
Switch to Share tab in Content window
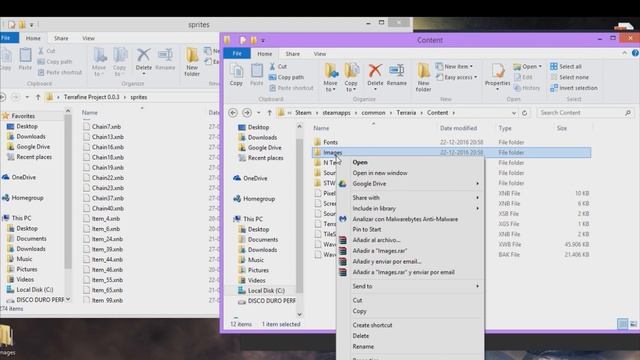(292, 53)
